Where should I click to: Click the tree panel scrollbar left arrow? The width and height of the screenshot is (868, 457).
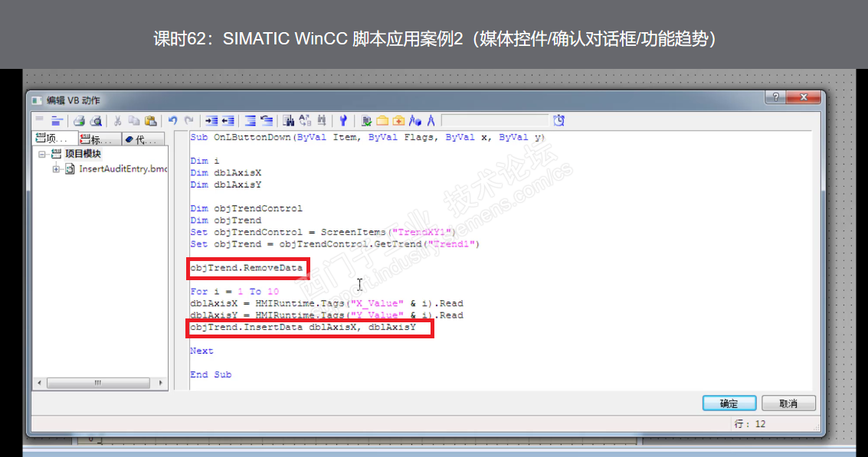pos(39,383)
